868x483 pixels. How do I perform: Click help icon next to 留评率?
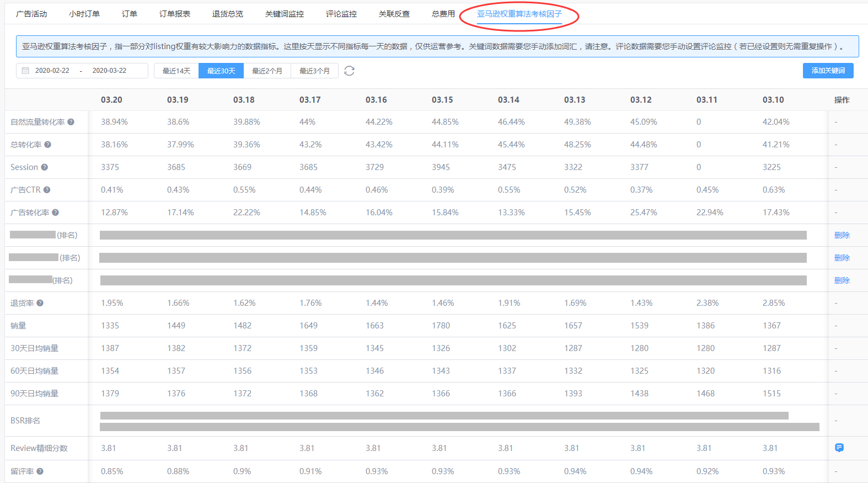click(x=40, y=471)
